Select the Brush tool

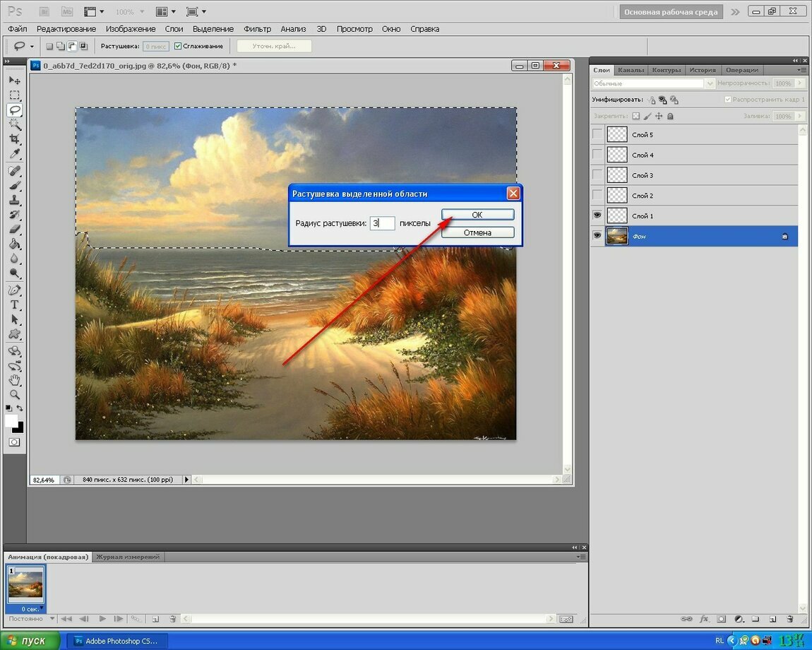click(x=15, y=186)
